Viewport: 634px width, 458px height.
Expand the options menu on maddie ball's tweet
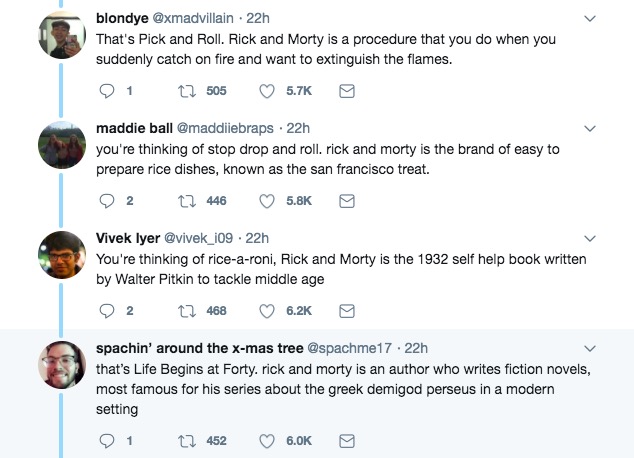(590, 128)
